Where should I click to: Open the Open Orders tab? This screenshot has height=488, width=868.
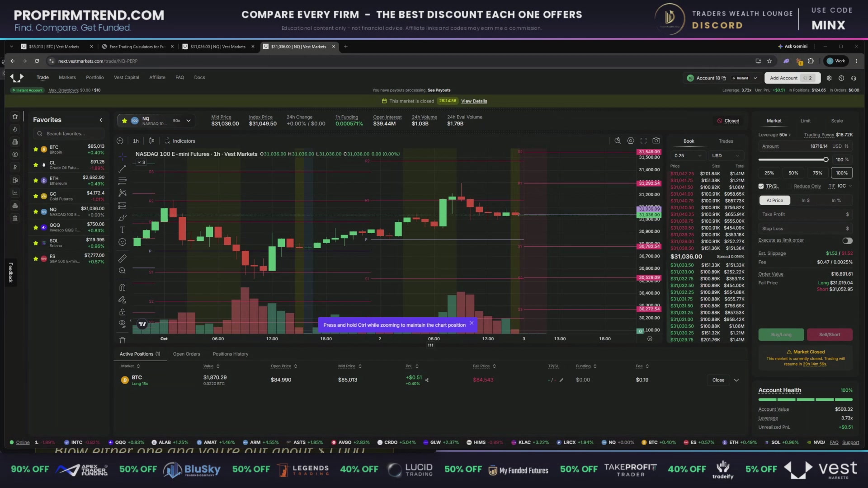(x=186, y=354)
